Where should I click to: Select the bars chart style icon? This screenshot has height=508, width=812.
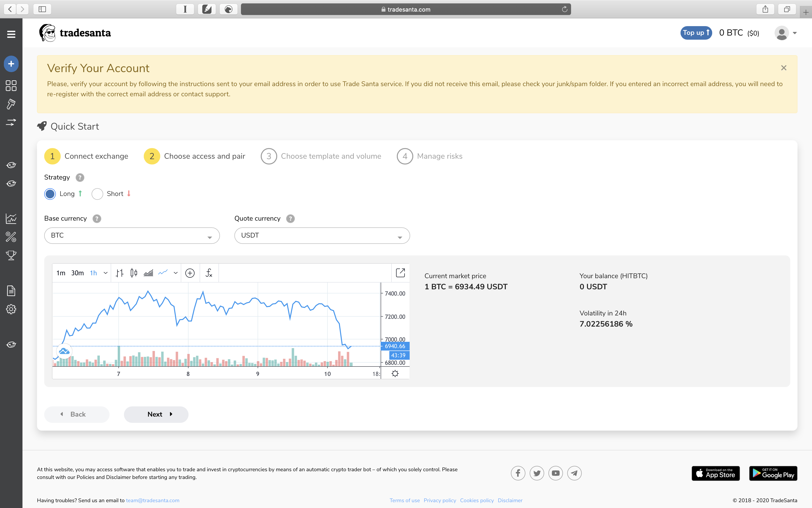tap(120, 273)
